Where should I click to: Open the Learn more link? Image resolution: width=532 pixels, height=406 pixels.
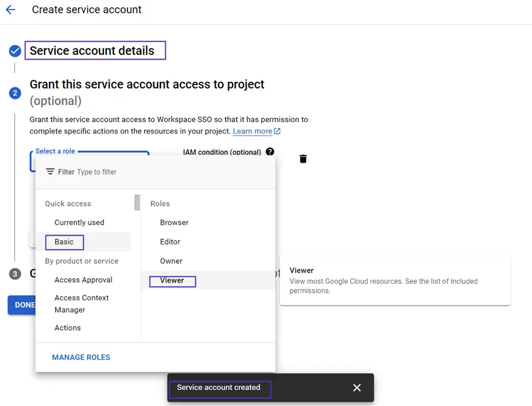252,131
